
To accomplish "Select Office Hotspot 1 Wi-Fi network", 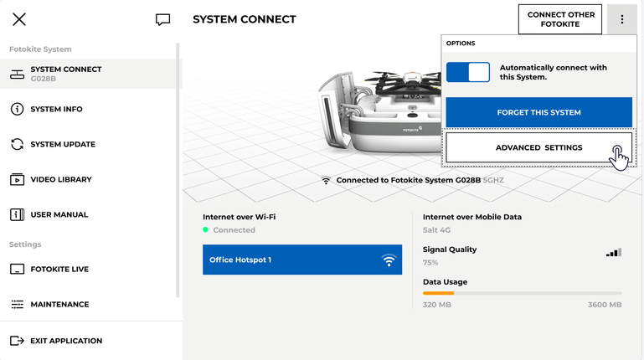I will click(301, 260).
